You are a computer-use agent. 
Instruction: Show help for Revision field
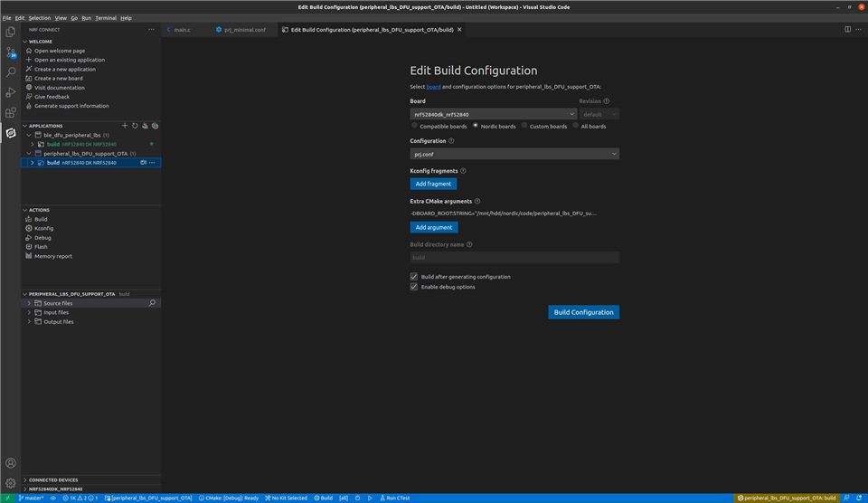[x=607, y=101]
